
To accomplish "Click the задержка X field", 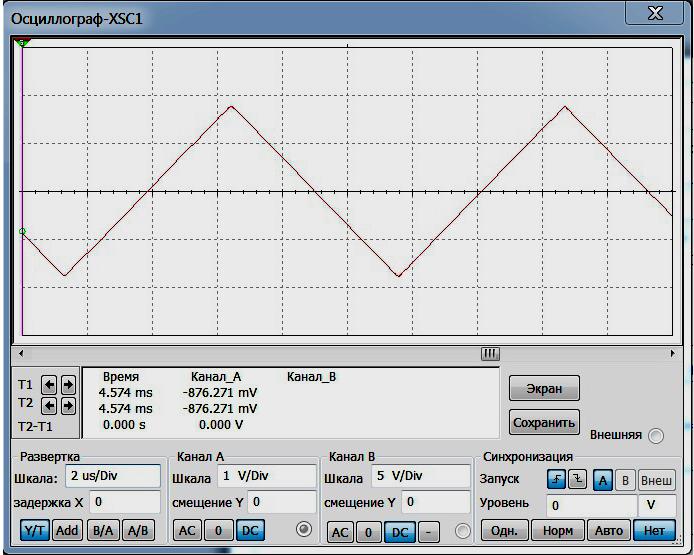I will tap(125, 502).
